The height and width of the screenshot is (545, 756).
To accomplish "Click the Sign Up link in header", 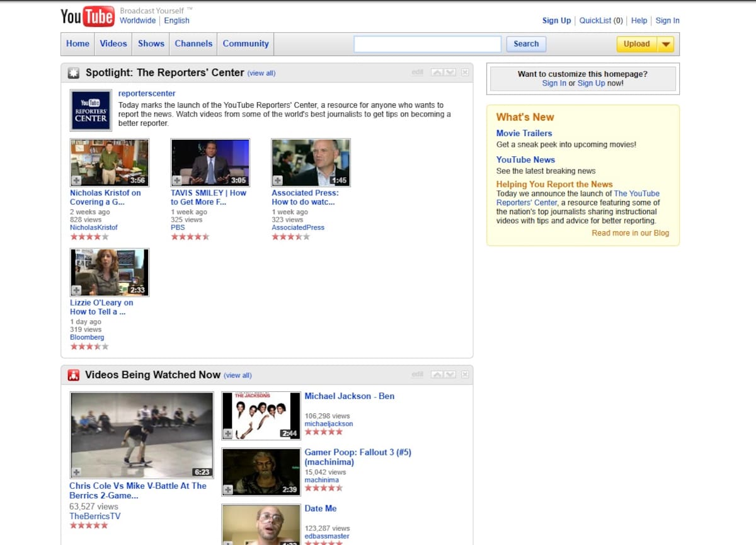I will point(557,21).
